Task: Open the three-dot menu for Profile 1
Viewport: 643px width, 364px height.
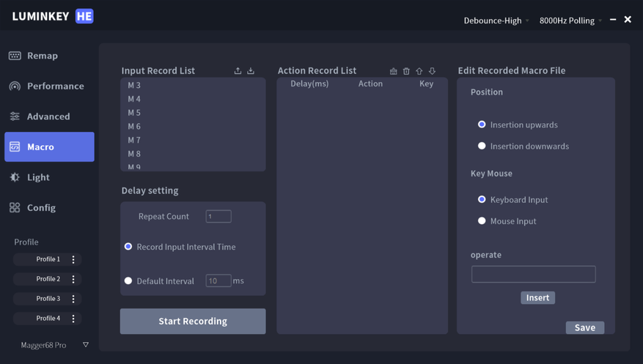Action: click(73, 259)
